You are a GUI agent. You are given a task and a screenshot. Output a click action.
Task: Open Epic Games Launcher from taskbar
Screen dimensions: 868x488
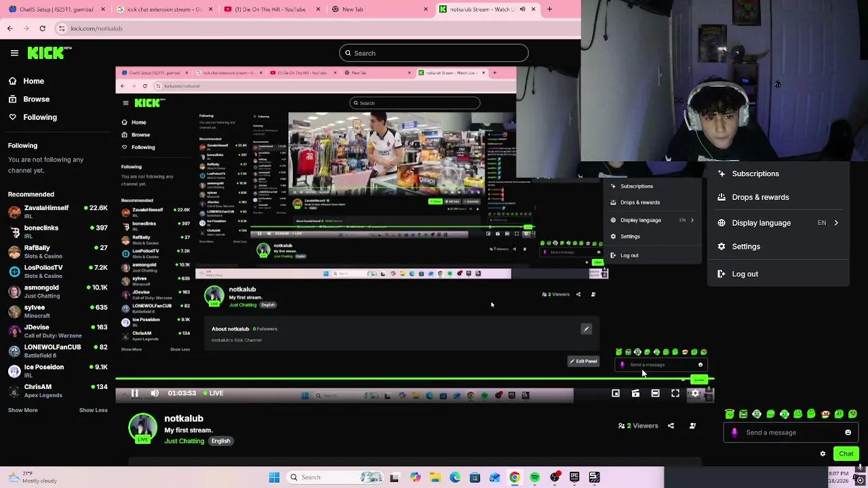574,477
